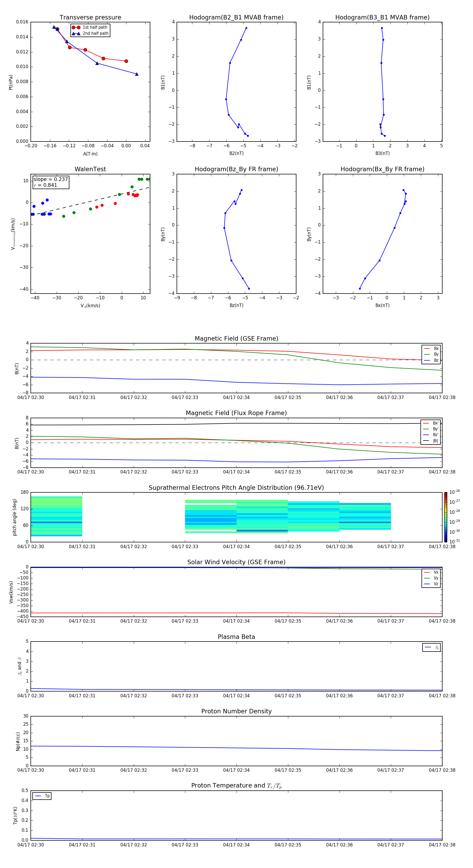This screenshot has width=473, height=868.
Task: Click the 'r = 0.841' annotation
Action: point(45,185)
